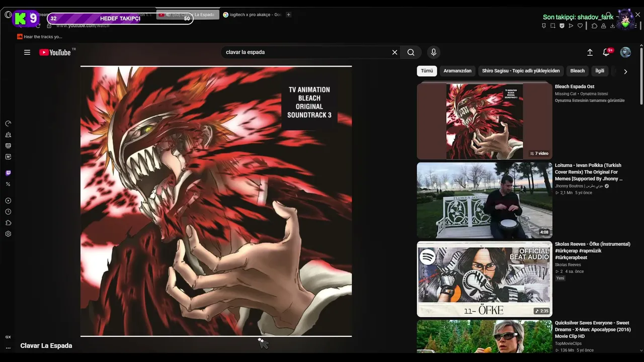Open sidebar three-dots setup menu
644x362 pixels.
click(x=8, y=347)
